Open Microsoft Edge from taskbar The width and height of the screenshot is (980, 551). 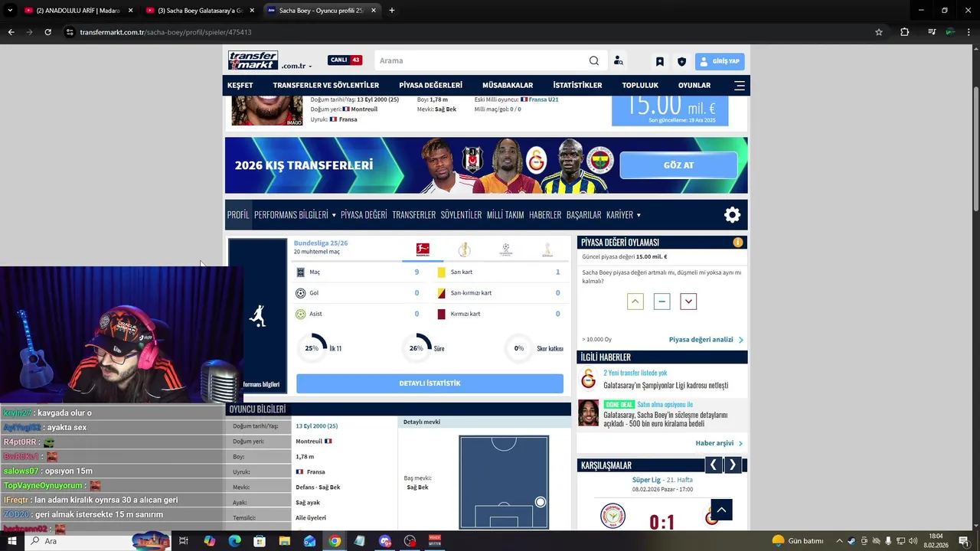tap(234, 541)
